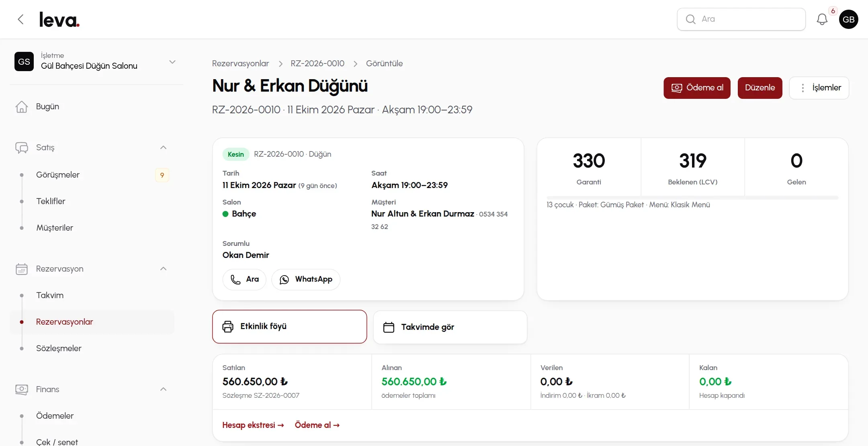Click the customer name Nur Altun & Erkan Durmaz

423,214
